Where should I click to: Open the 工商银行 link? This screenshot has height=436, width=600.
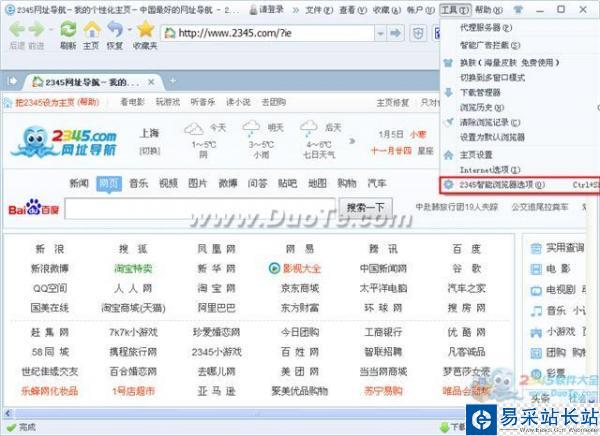383,332
